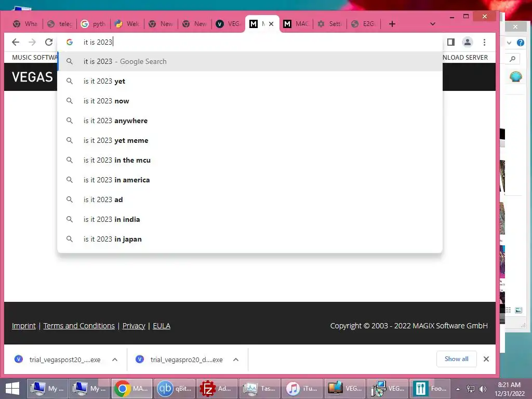Switch to the 'teleg' tab
This screenshot has height=399, width=532.
point(60,24)
